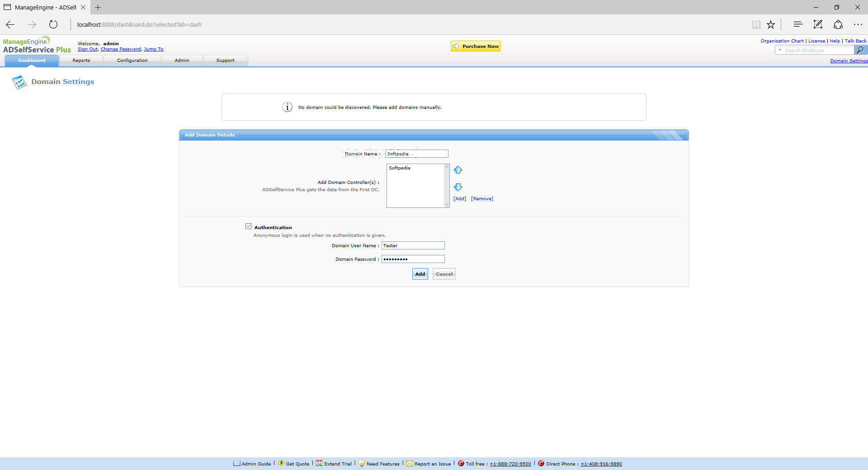Close the ManageEngine browser tab
The height and width of the screenshot is (470, 868).
click(x=83, y=7)
